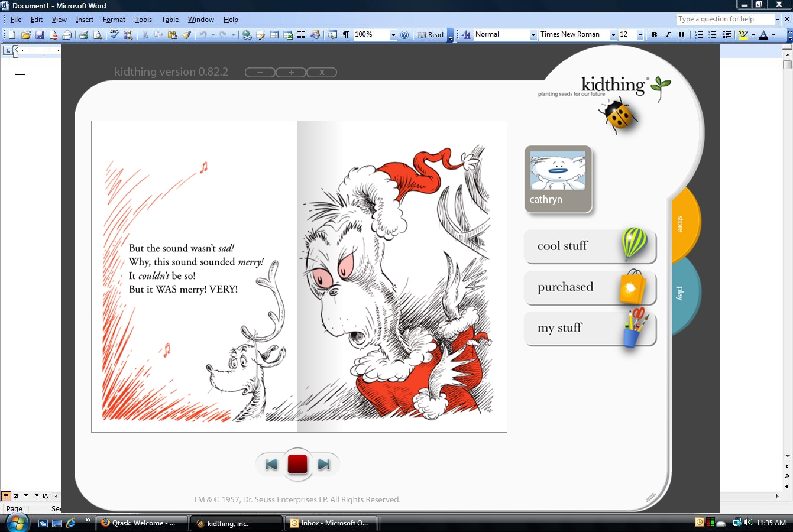Undo the last action in Word
793x532 pixels.
[x=203, y=35]
